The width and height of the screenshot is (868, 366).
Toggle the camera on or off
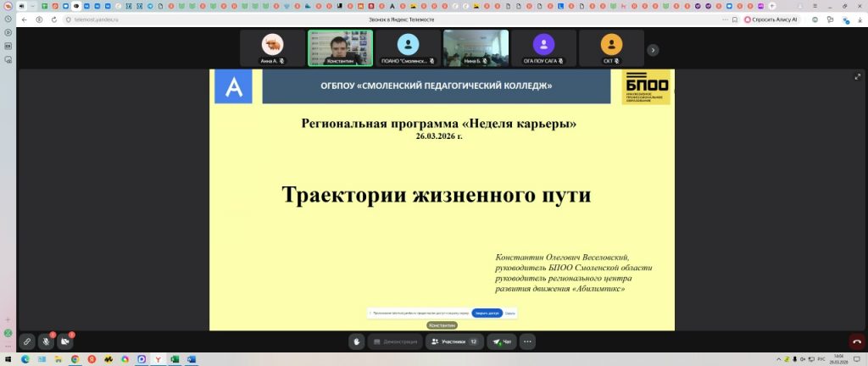[65, 342]
